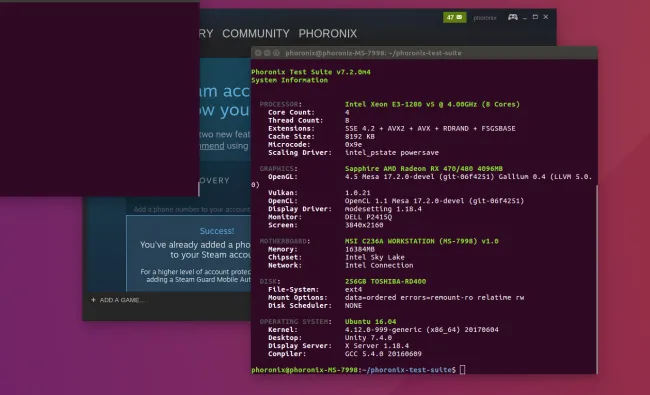Click the terminal title bar text
650x395 pixels.
(x=373, y=53)
